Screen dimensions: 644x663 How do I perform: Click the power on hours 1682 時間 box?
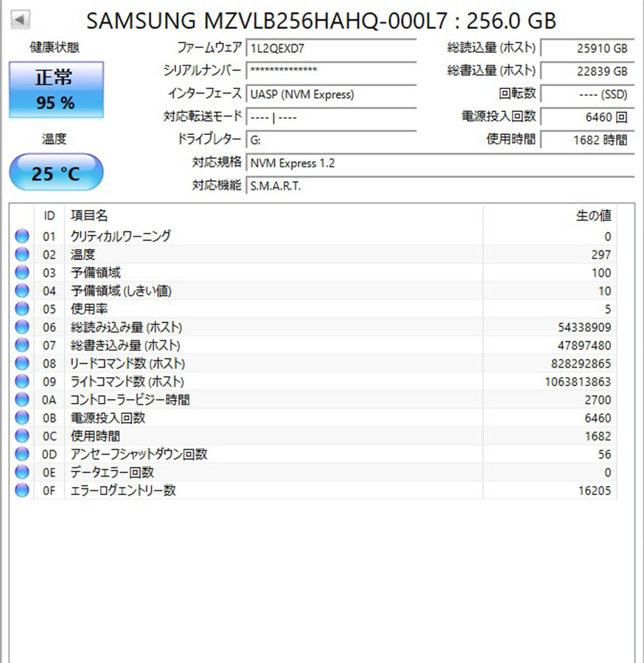click(x=587, y=139)
